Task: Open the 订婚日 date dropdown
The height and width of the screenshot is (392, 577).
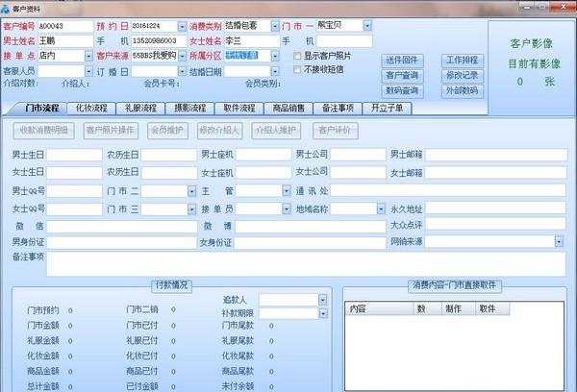Action: click(x=182, y=71)
